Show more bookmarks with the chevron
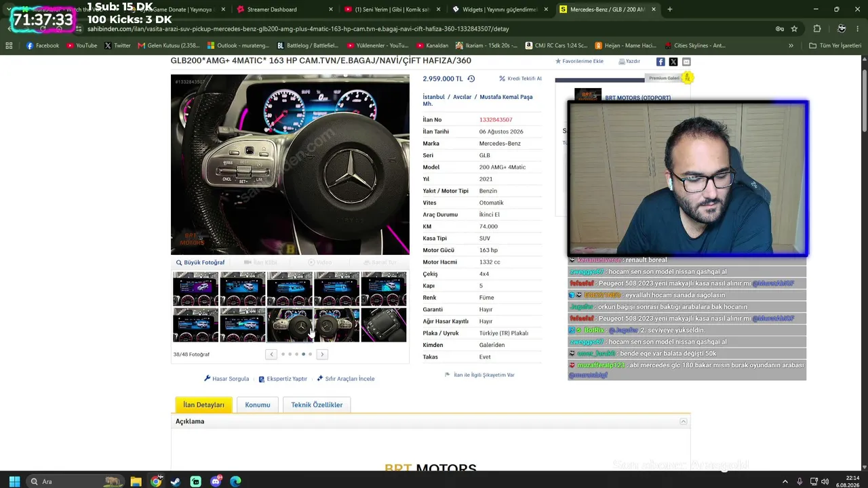Image resolution: width=868 pixels, height=488 pixels. (x=791, y=45)
